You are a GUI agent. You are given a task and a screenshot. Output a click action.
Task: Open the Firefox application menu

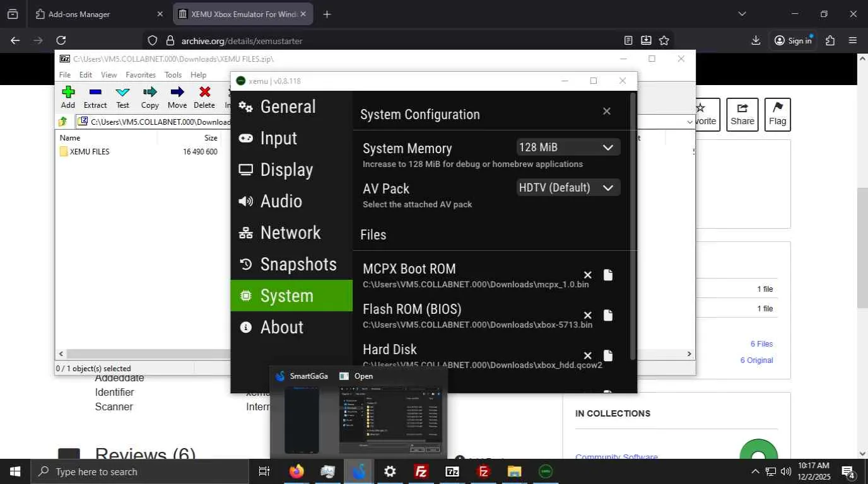tap(853, 40)
